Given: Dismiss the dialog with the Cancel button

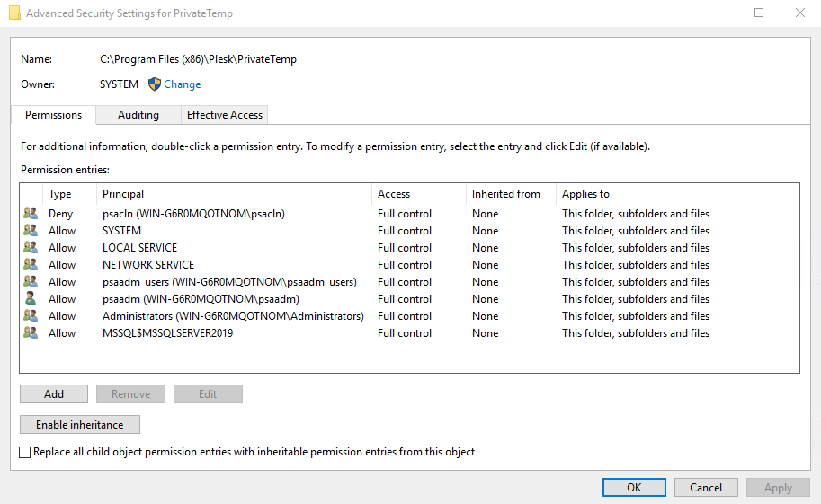Looking at the screenshot, I should tap(706, 488).
